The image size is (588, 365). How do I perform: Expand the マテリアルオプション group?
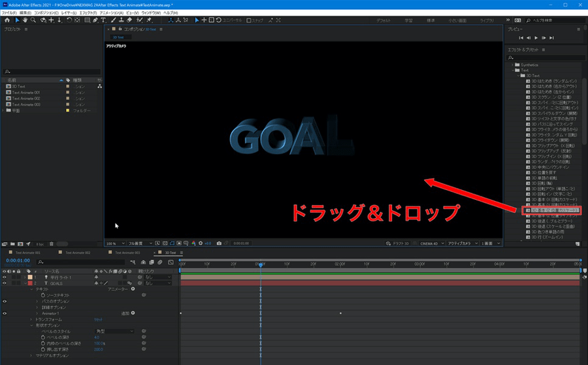pos(31,355)
